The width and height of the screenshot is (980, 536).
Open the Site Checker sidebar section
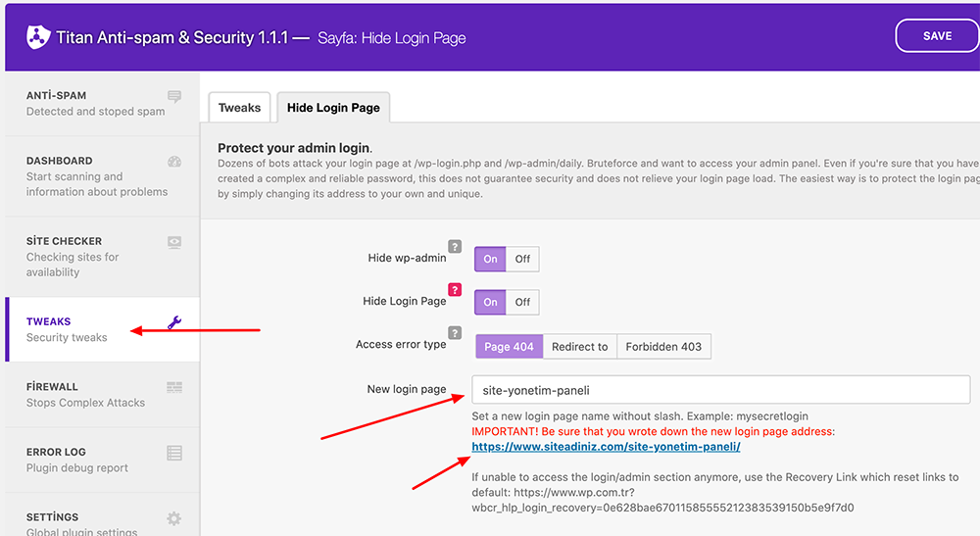pos(102,256)
